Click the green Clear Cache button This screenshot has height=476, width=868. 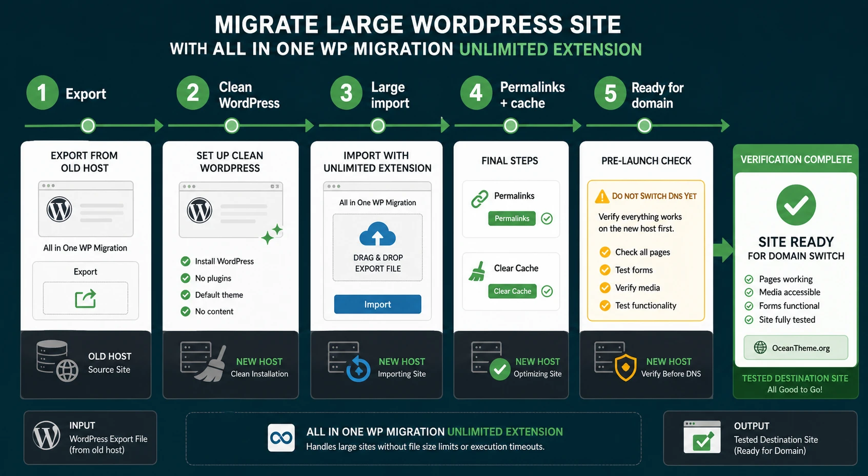coord(512,291)
